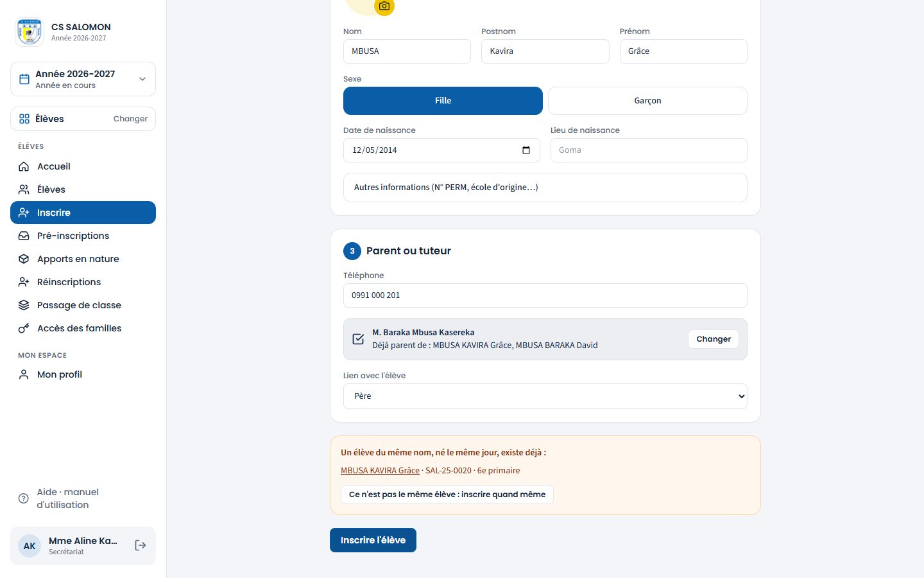The width and height of the screenshot is (924, 578).
Task: Click the camera icon to add photo
Action: [384, 6]
